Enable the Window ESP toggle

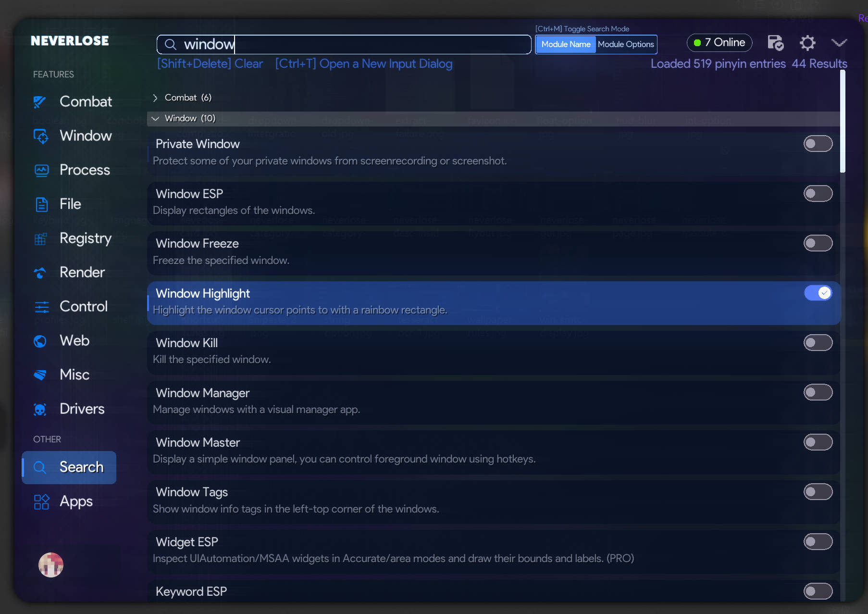[818, 193]
